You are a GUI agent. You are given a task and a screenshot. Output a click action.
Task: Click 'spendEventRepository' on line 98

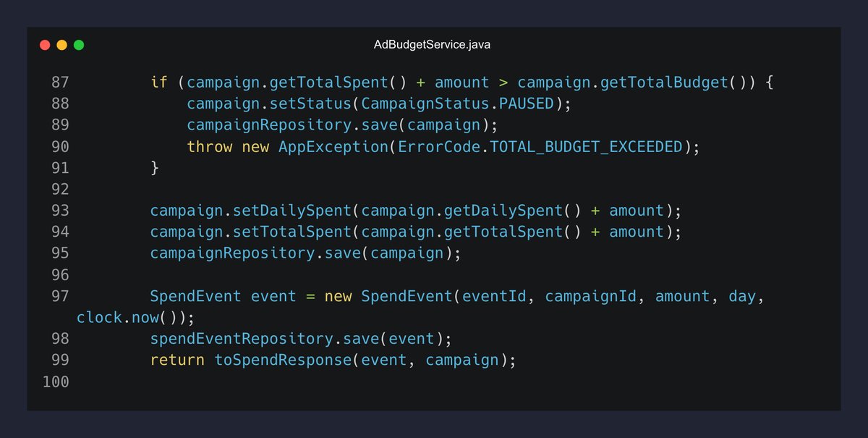coord(242,338)
